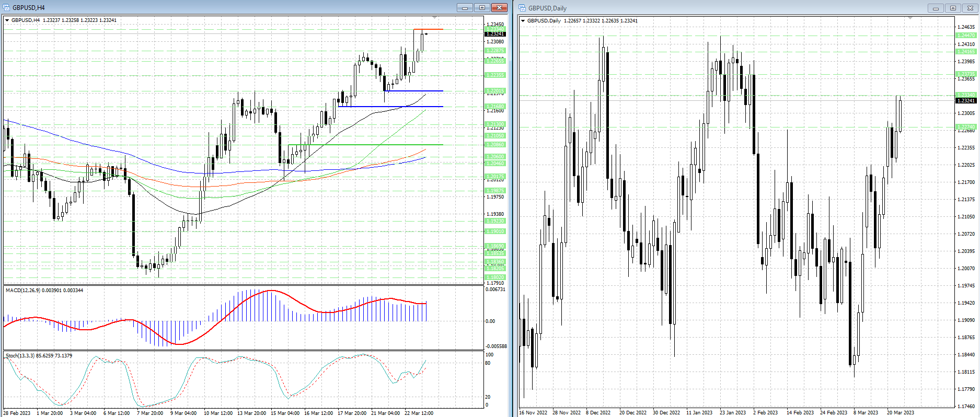The height and width of the screenshot is (417, 980).
Task: Click the chart shift marker in Daily chart
Action: (x=910, y=19)
